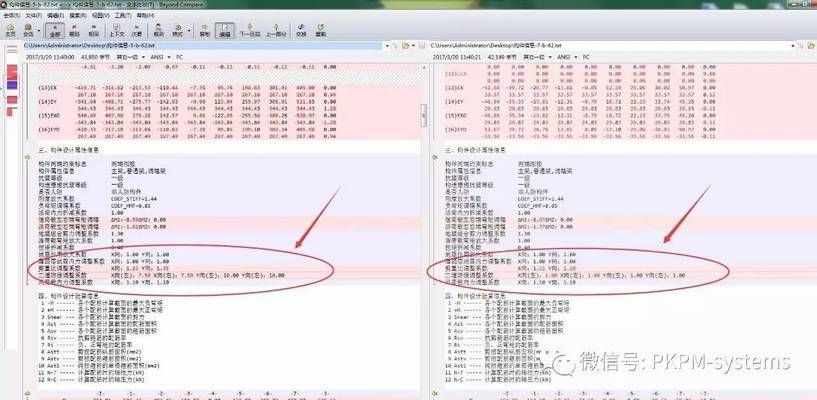Jump to next difference section (下一区段)
The width and height of the screenshot is (817, 400).
pyautogui.click(x=250, y=30)
